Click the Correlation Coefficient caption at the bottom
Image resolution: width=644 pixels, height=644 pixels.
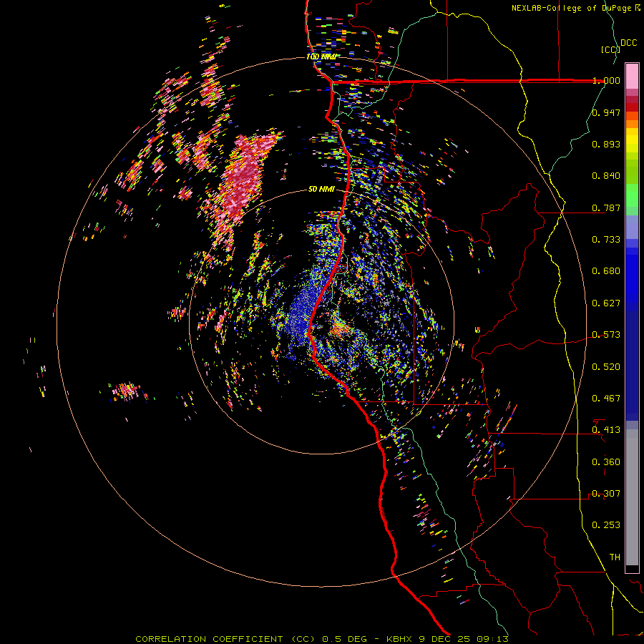click(x=322, y=639)
